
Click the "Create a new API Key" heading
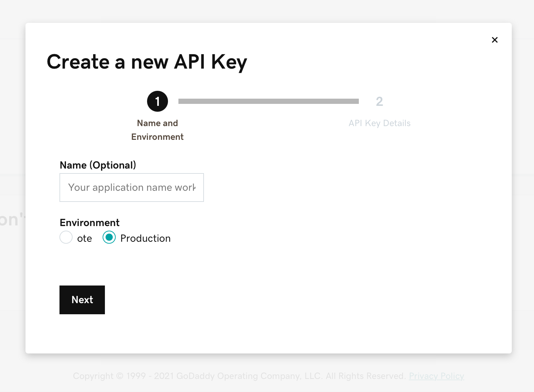point(147,62)
